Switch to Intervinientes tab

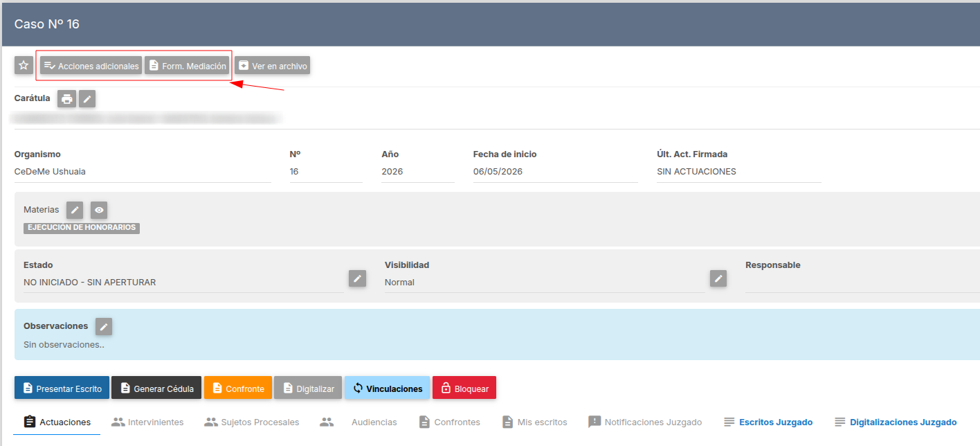(147, 422)
